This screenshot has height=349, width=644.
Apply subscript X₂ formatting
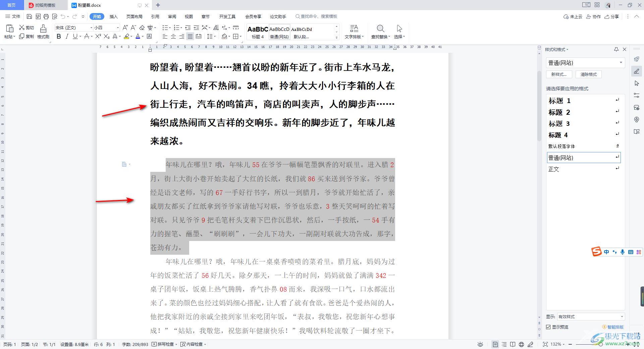coord(106,36)
